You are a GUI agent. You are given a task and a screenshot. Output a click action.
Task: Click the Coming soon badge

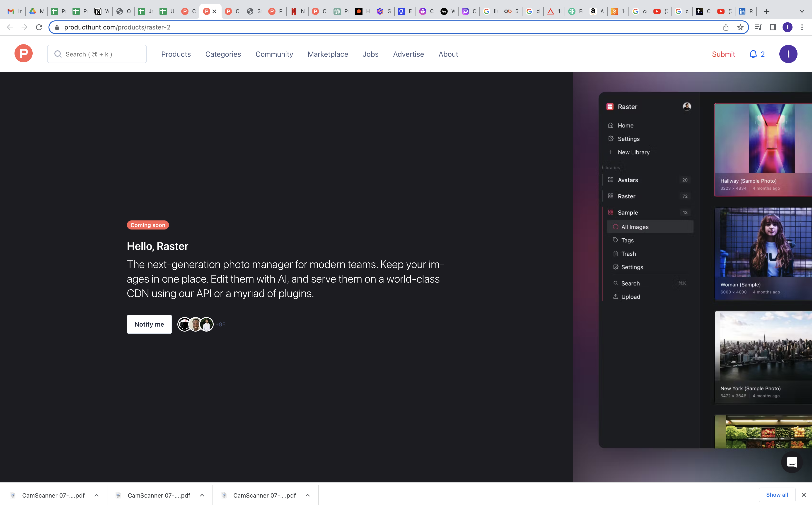148,225
